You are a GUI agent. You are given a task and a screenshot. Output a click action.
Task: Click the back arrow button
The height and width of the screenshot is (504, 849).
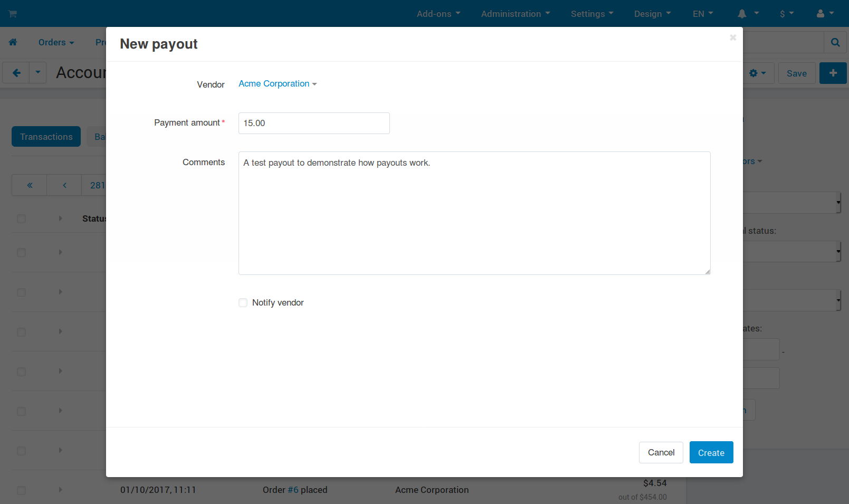tap(16, 73)
